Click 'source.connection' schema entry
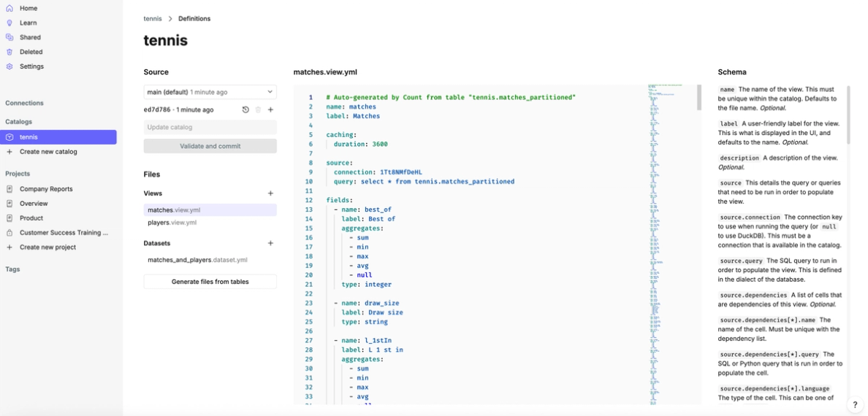 coord(750,217)
